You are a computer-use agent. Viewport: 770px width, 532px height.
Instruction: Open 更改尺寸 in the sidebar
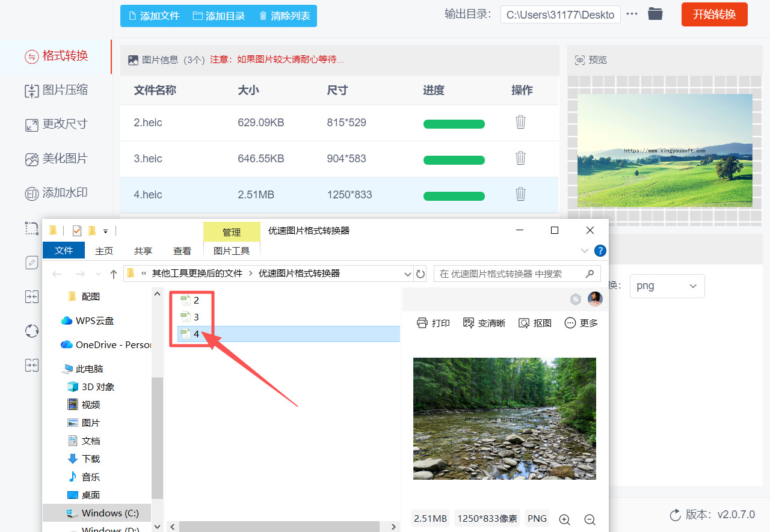56,124
